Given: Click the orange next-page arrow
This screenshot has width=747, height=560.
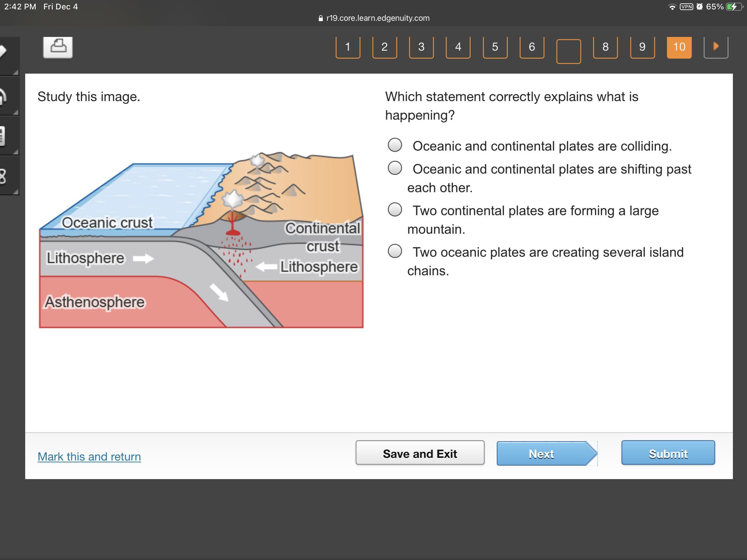Looking at the screenshot, I should 715,47.
